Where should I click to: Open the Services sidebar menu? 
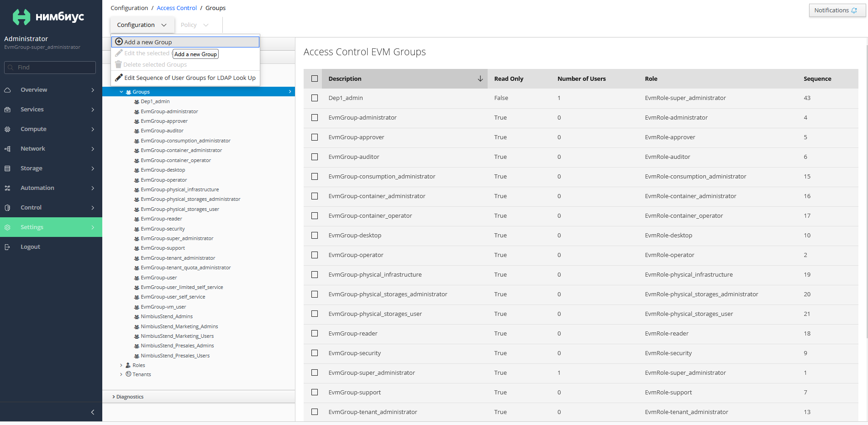pos(51,110)
